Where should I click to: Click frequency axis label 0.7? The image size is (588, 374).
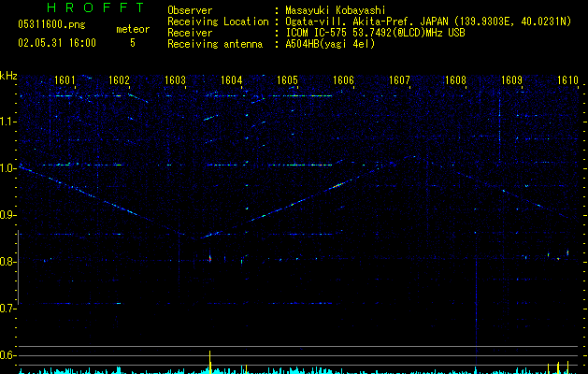coord(7,309)
